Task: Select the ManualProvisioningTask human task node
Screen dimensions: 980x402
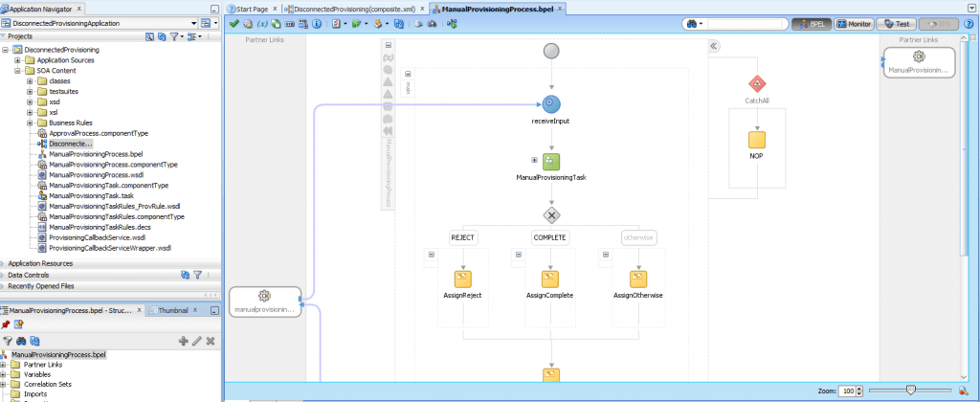Action: [550, 161]
